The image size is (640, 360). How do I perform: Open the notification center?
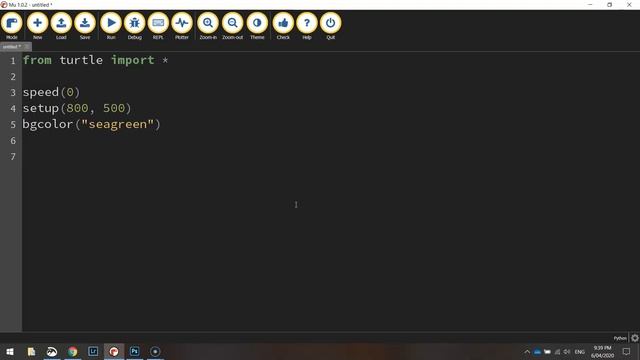point(627,352)
